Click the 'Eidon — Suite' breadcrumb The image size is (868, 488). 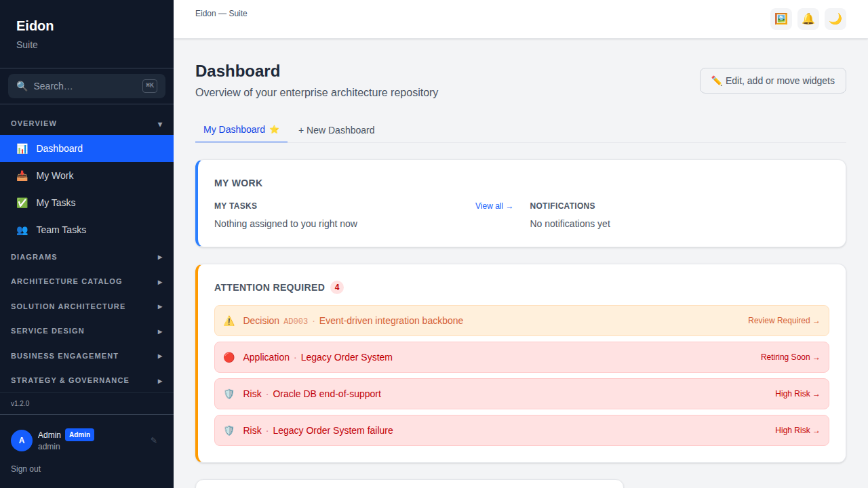click(x=221, y=14)
